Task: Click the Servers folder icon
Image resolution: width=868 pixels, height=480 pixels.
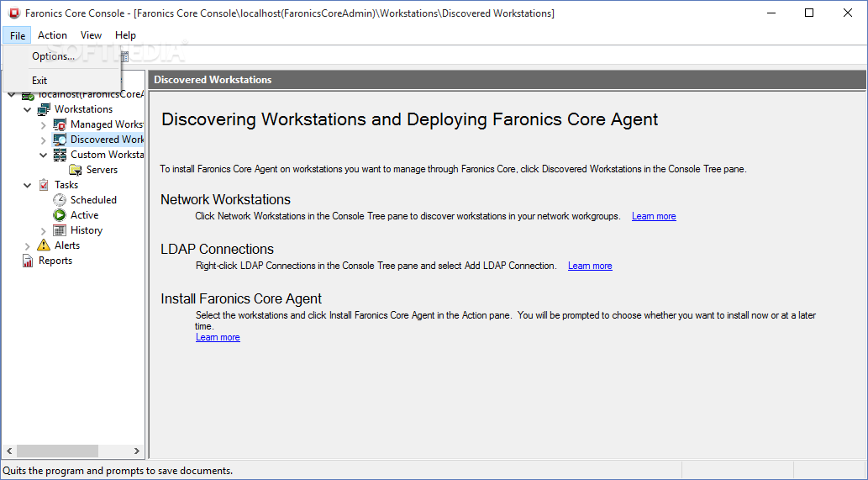Action: click(76, 170)
